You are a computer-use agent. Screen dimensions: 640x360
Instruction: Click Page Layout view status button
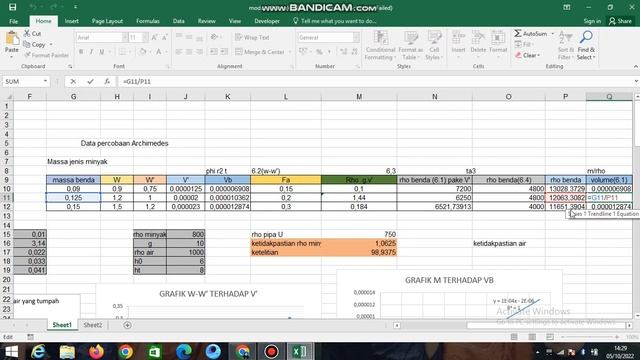532,337
